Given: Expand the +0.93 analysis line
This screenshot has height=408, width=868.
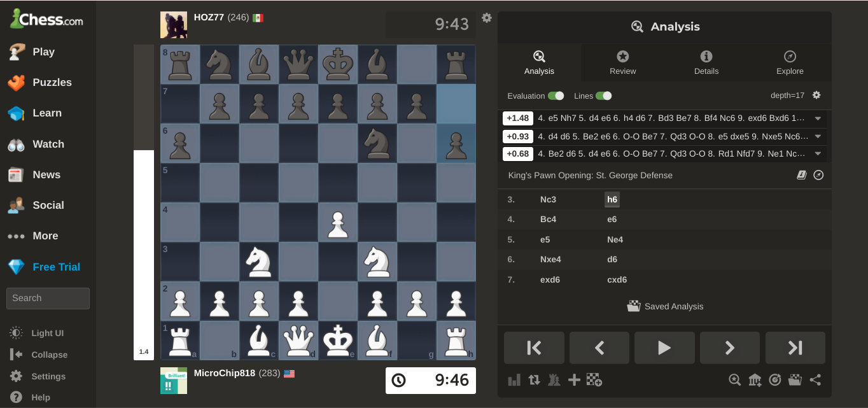Looking at the screenshot, I should tap(818, 136).
